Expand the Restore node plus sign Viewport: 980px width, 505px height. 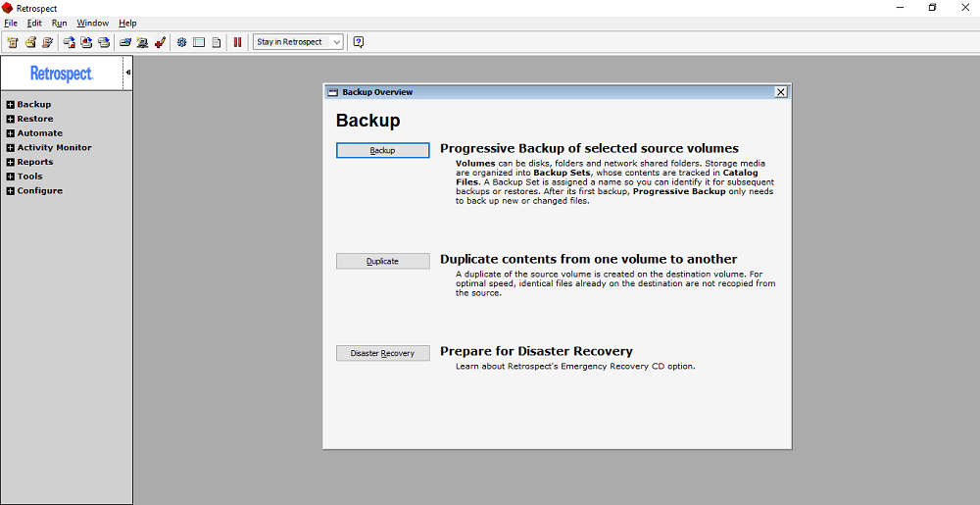[x=10, y=119]
